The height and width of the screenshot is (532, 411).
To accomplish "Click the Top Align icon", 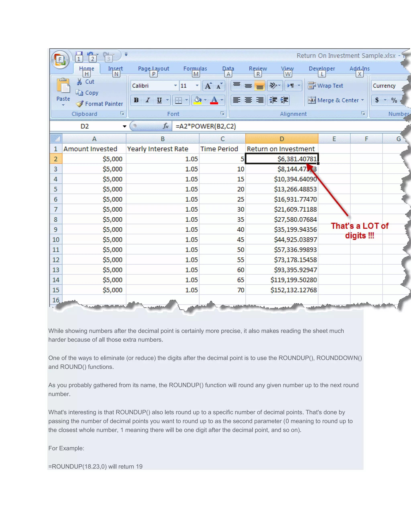I will pos(237,86).
